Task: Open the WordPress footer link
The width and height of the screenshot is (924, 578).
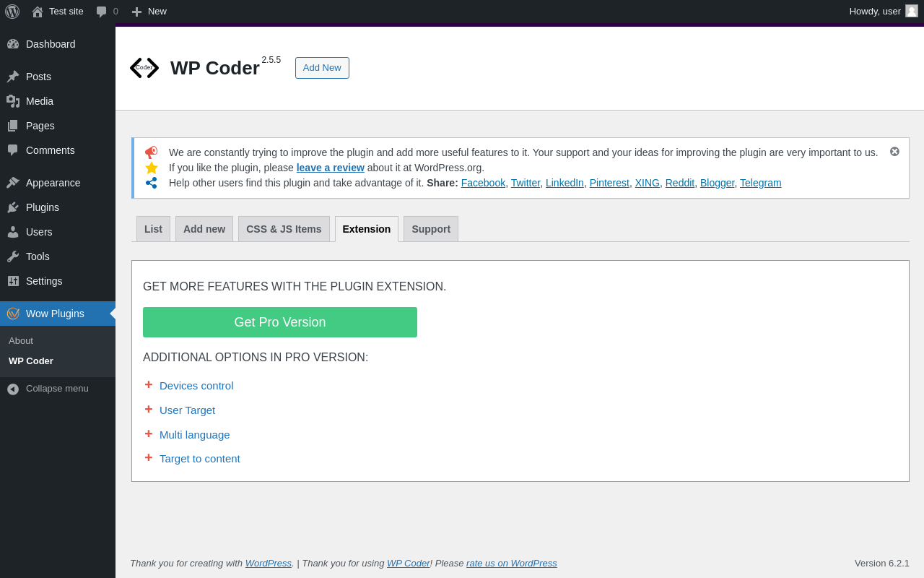Action: pos(269,563)
